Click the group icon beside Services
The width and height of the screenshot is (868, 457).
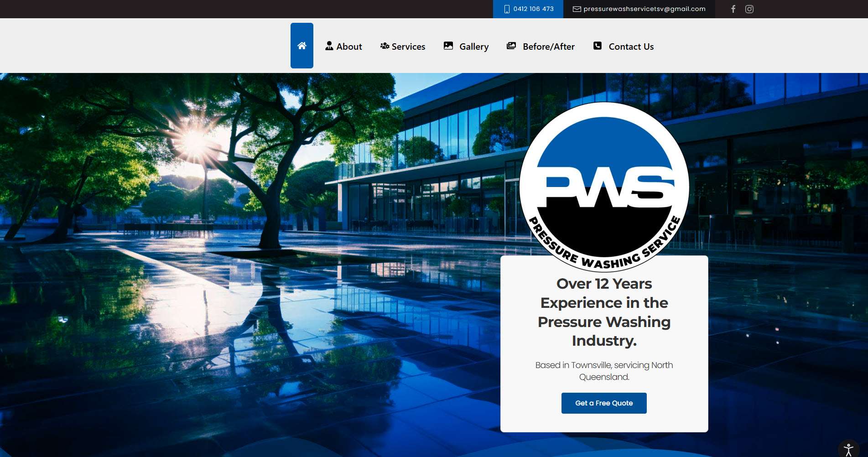385,46
